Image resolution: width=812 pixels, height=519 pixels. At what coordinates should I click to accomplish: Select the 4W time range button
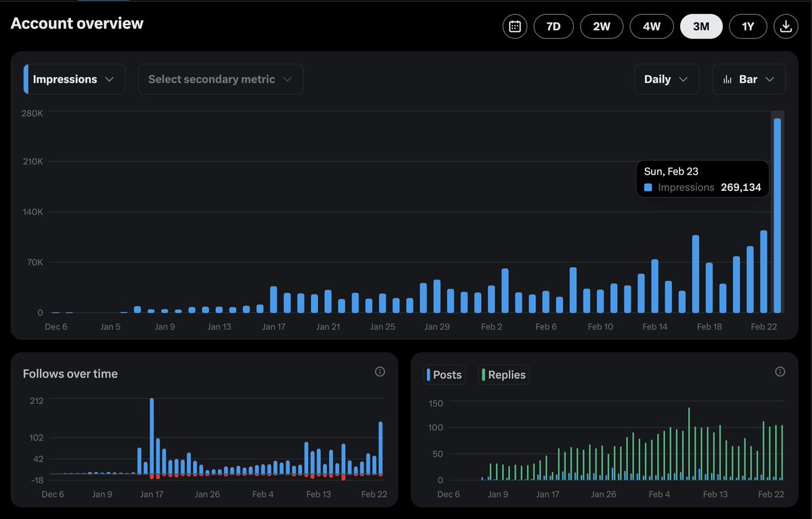[x=651, y=26]
